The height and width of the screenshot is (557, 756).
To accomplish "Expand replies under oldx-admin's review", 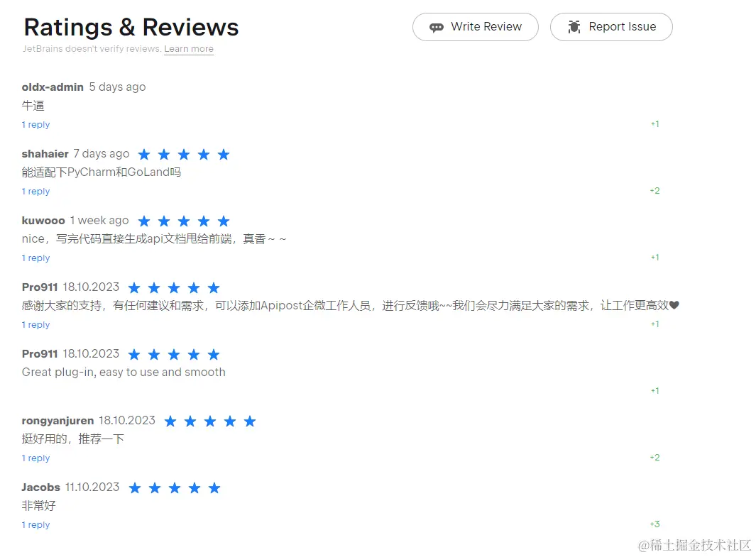I will coord(36,124).
